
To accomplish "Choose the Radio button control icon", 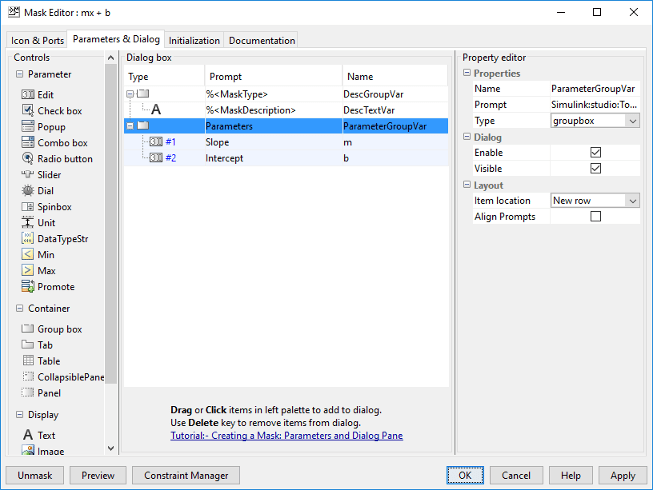I will click(27, 159).
